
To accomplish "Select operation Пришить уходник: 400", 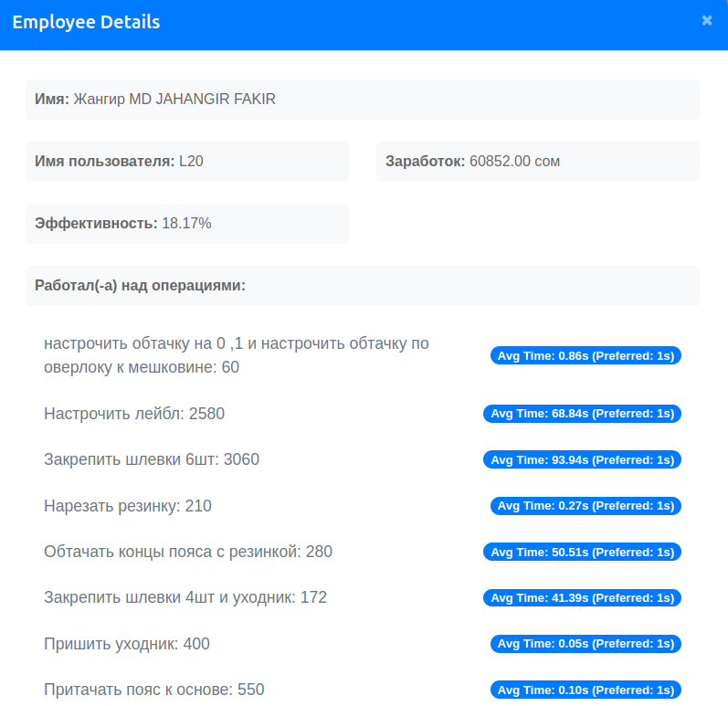I will (127, 644).
